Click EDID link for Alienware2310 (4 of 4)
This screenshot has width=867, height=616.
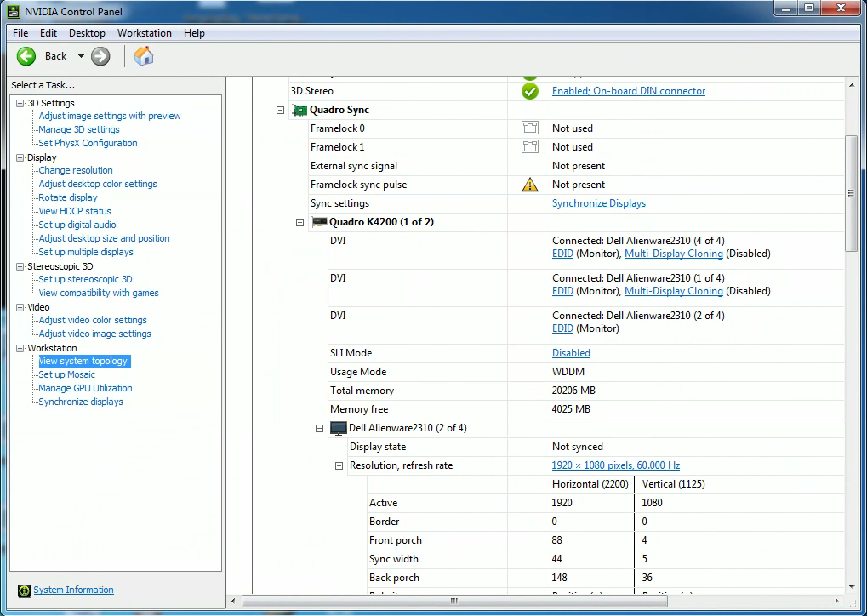[x=562, y=254]
